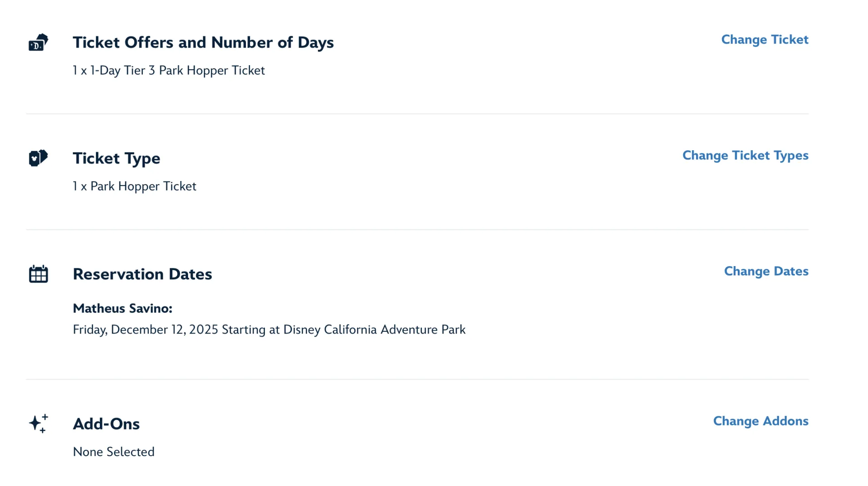Click Change Dates link

pos(766,272)
